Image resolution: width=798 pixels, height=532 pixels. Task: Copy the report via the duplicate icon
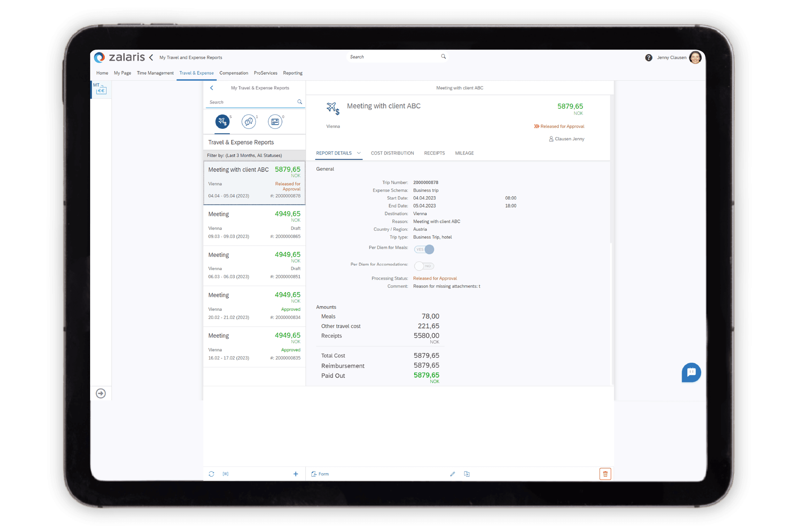(x=467, y=474)
